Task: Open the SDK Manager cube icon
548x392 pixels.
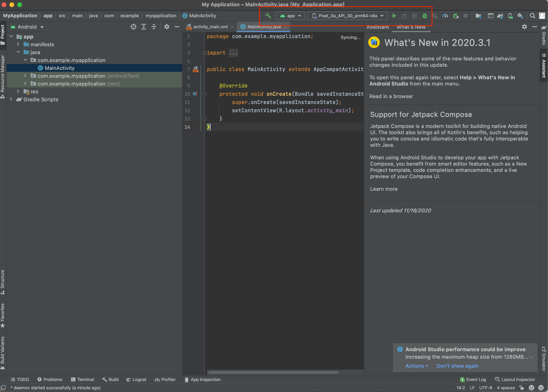Action: (x=520, y=16)
